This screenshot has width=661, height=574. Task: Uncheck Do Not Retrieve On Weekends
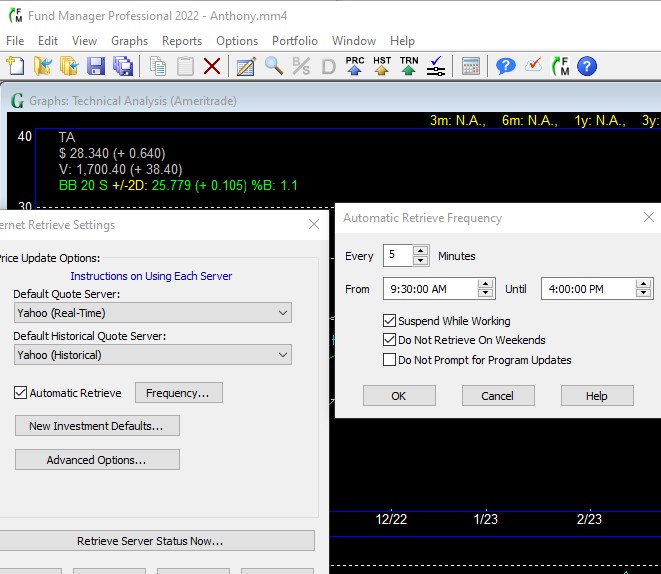click(390, 340)
